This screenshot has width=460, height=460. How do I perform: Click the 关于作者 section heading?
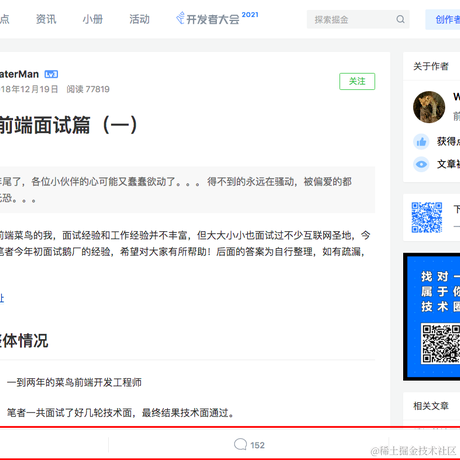[x=431, y=66]
